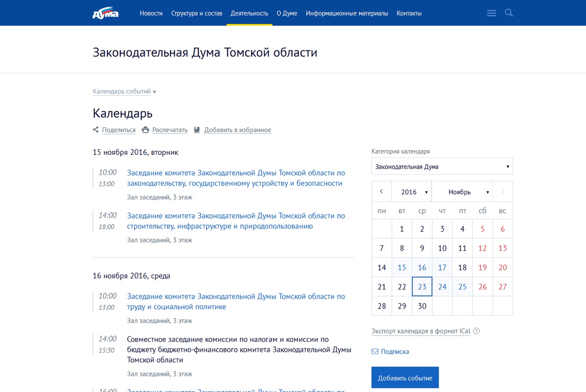Click the help question icon near iCal export
Image resolution: width=586 pixels, height=392 pixels.
(476, 331)
